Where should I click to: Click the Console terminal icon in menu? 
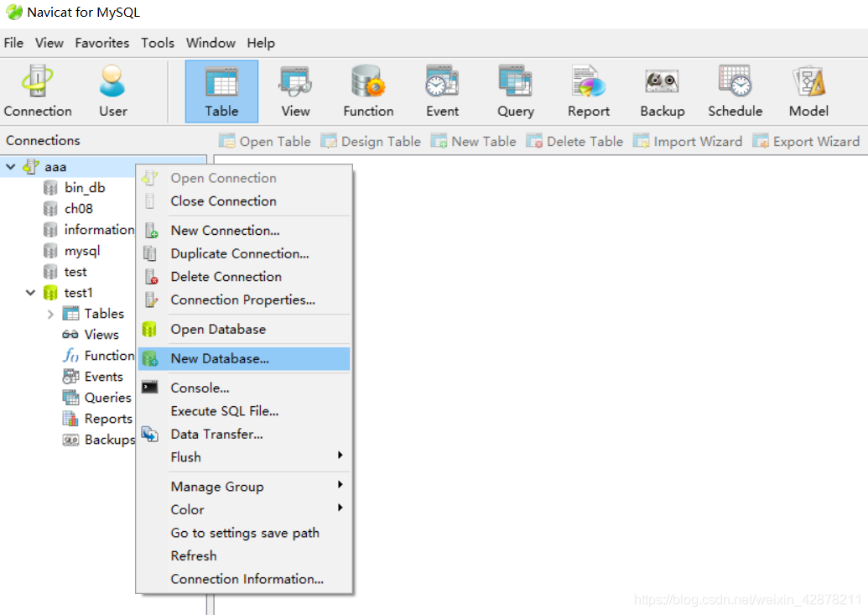(149, 387)
